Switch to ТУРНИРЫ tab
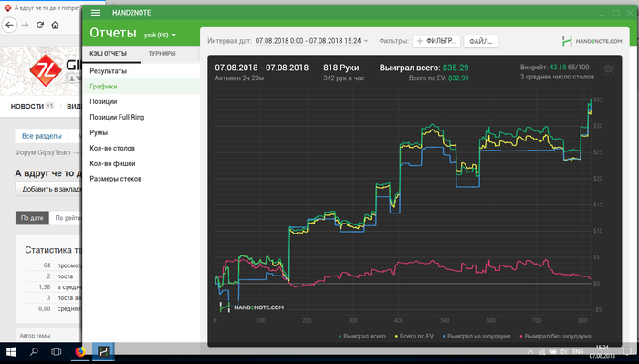This screenshot has height=364, width=639. [162, 53]
